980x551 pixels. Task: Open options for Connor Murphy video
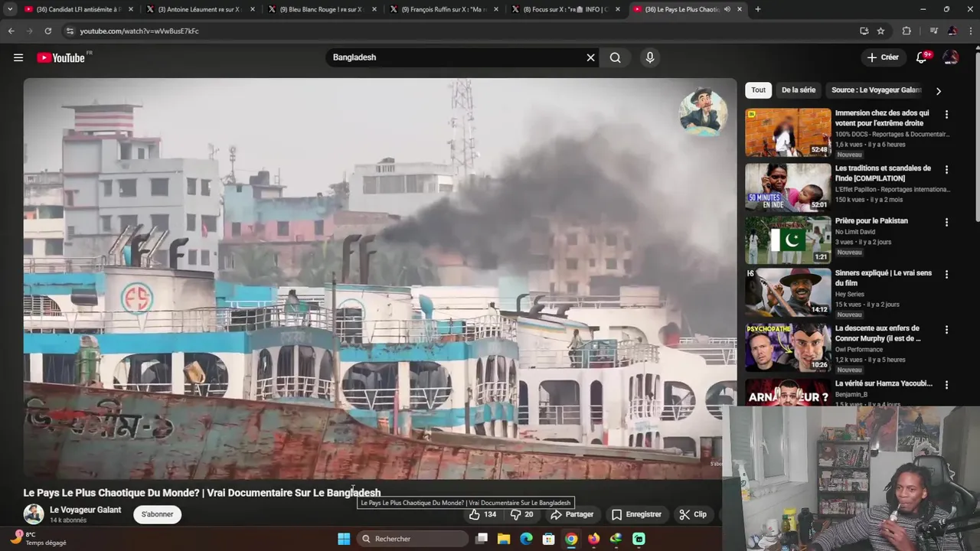[946, 329]
